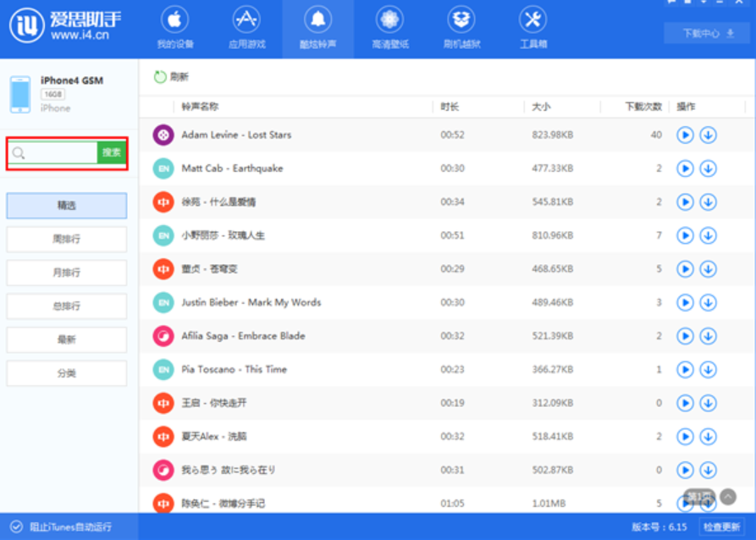The image size is (756, 540).
Task: Open 我的设备 via the Apple logo icon
Action: click(175, 27)
